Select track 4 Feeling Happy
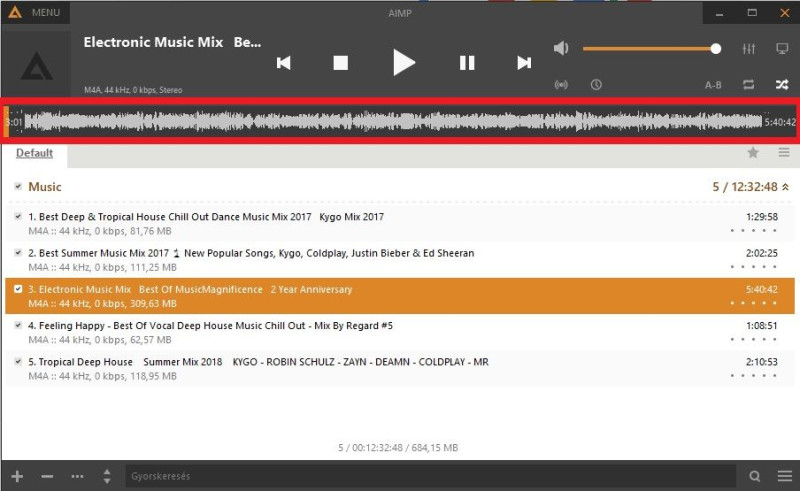The height and width of the screenshot is (491, 800). coord(399,332)
